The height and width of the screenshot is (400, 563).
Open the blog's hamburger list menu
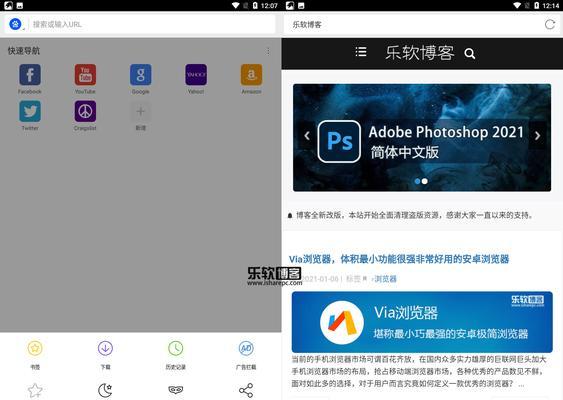tap(361, 52)
